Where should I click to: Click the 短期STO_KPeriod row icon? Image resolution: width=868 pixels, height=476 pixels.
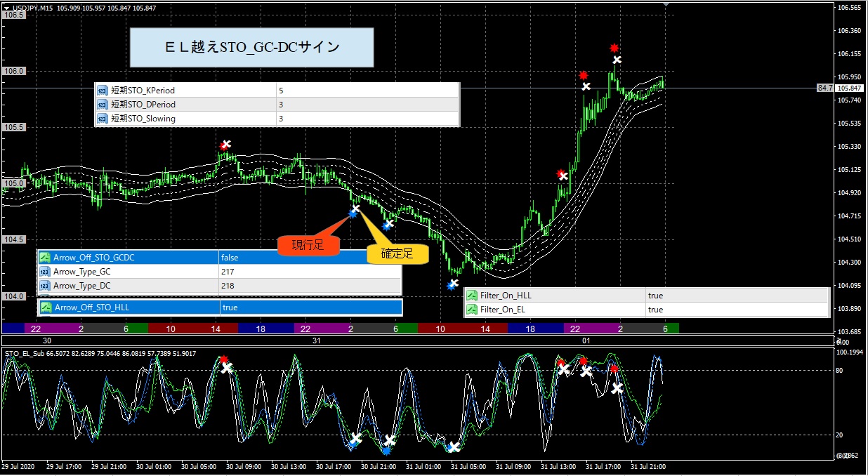102,91
